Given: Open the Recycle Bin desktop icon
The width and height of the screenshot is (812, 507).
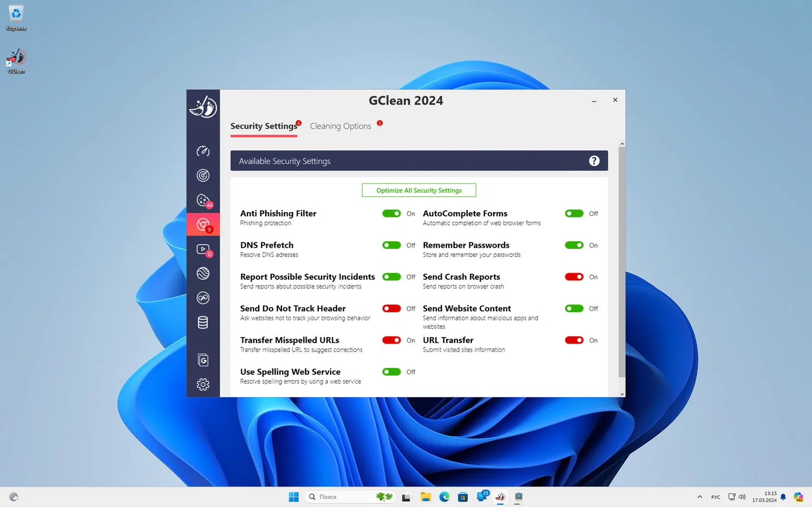Looking at the screenshot, I should pos(16,17).
